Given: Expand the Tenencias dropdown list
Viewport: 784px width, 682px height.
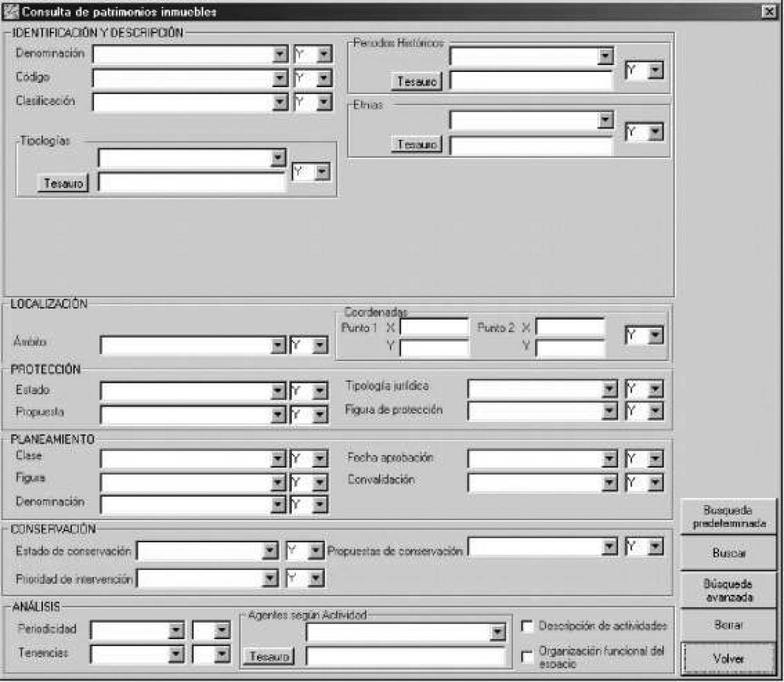Looking at the screenshot, I should (x=176, y=654).
